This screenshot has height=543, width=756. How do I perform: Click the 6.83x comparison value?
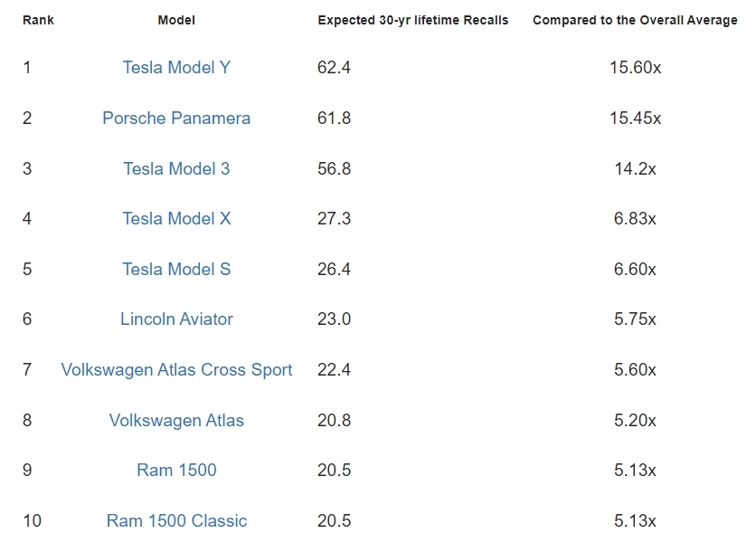(x=635, y=219)
